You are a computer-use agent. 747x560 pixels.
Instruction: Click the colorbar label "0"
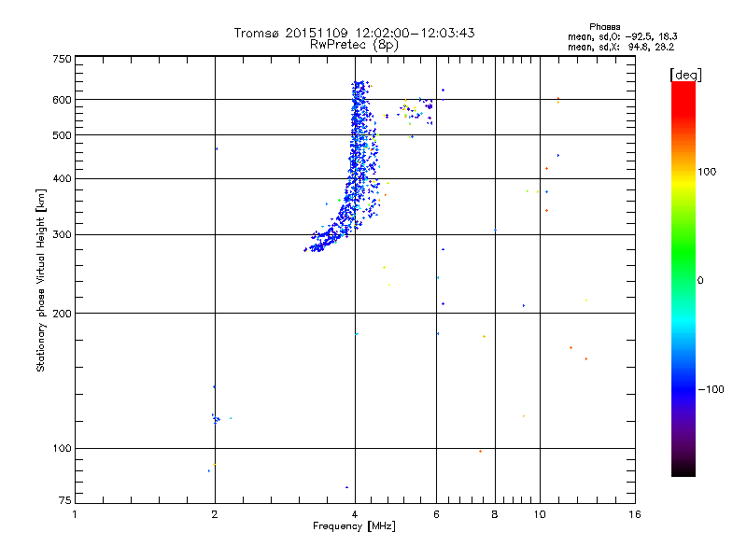click(700, 281)
